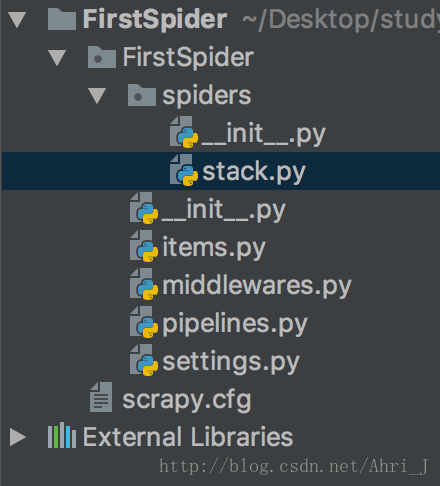
Task: Click the blog.csdn.net watermark link
Action: [294, 466]
